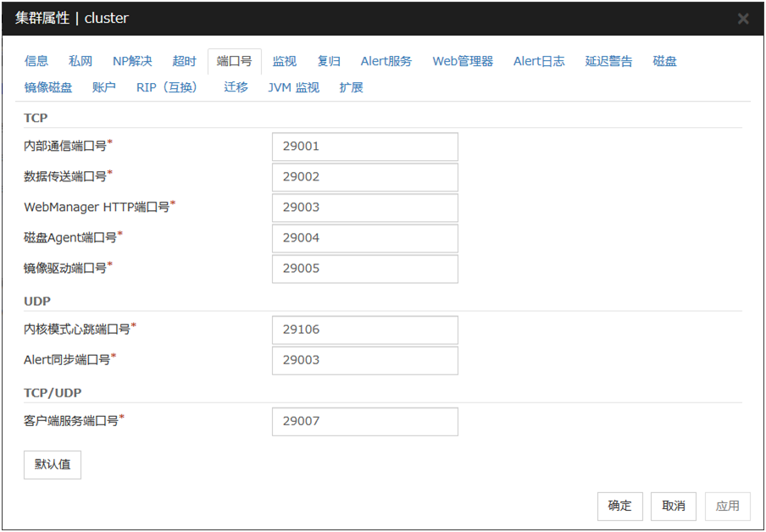Click the 内核模式心跳端口号 field

(364, 330)
